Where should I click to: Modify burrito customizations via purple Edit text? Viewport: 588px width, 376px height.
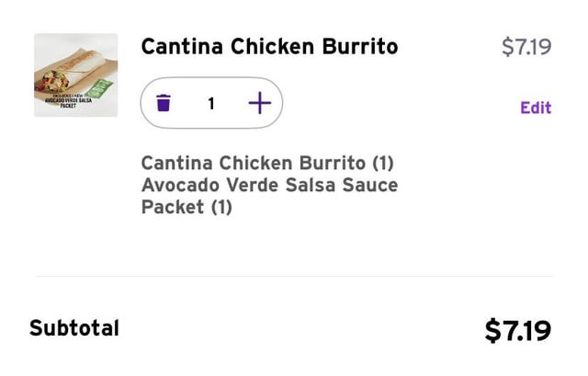point(536,108)
